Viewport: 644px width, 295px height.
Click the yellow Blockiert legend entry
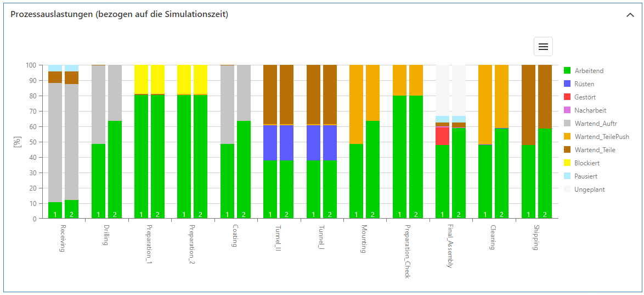(x=586, y=163)
